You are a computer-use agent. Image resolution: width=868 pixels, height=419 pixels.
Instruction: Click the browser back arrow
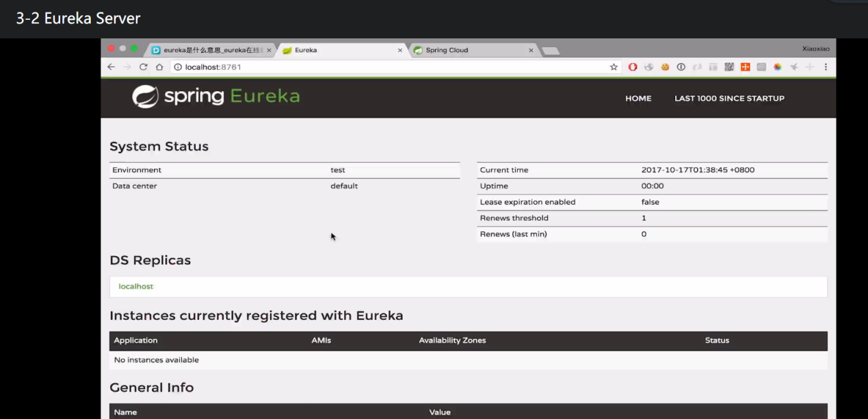click(111, 67)
